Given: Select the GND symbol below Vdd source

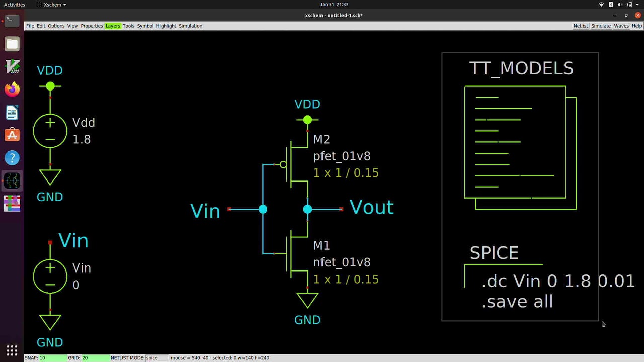Looking at the screenshot, I should click(50, 177).
